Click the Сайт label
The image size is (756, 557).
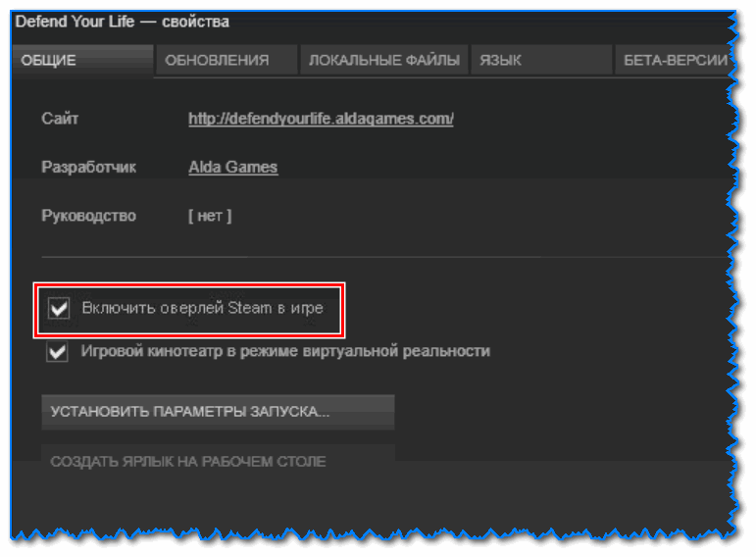point(60,119)
